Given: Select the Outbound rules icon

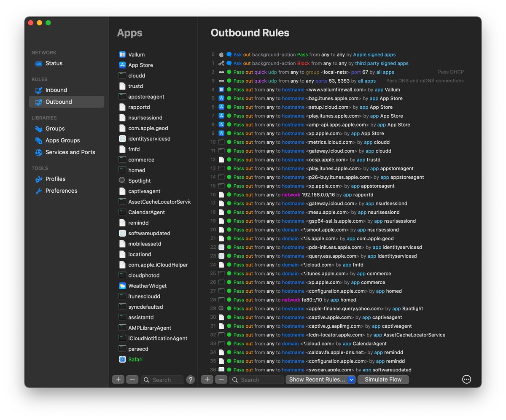Looking at the screenshot, I should click(39, 102).
